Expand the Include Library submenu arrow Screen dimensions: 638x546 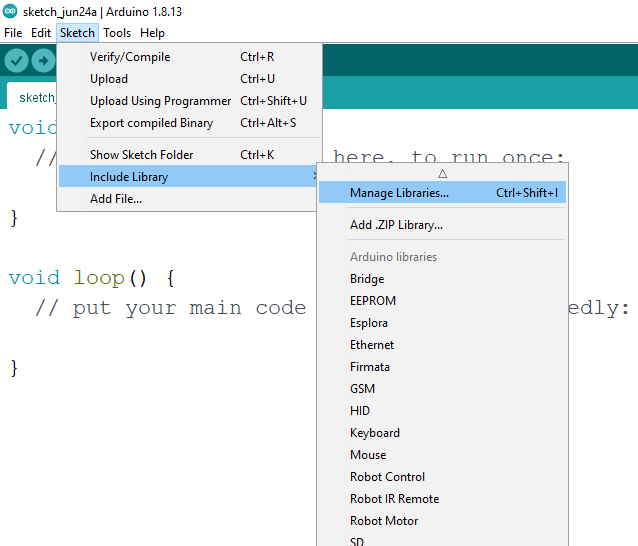pyautogui.click(x=314, y=177)
